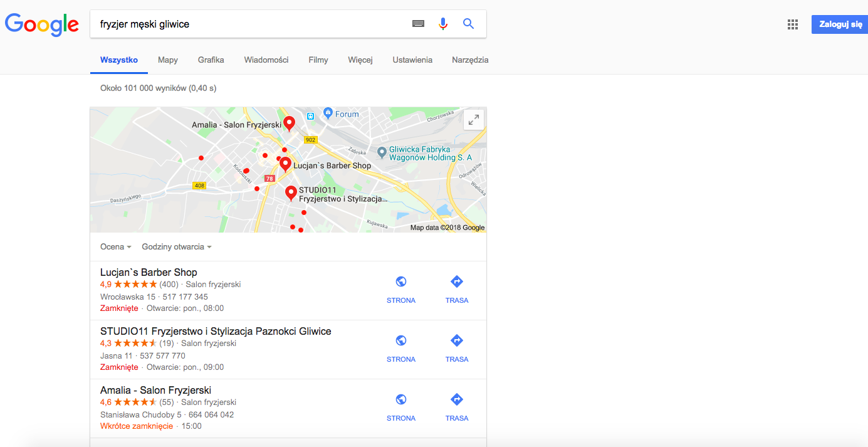Start voice search with microphone icon
Screen dimensions: 868x447
pyautogui.click(x=443, y=24)
